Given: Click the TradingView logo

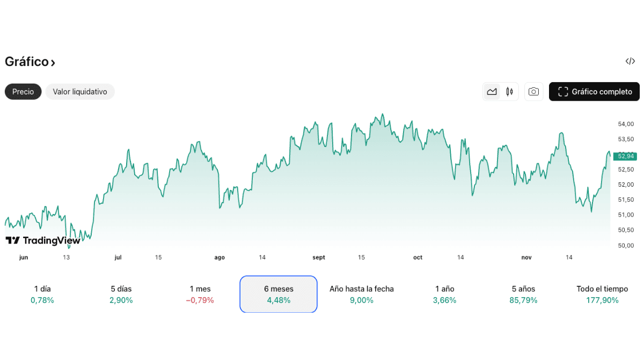Looking at the screenshot, I should [43, 240].
